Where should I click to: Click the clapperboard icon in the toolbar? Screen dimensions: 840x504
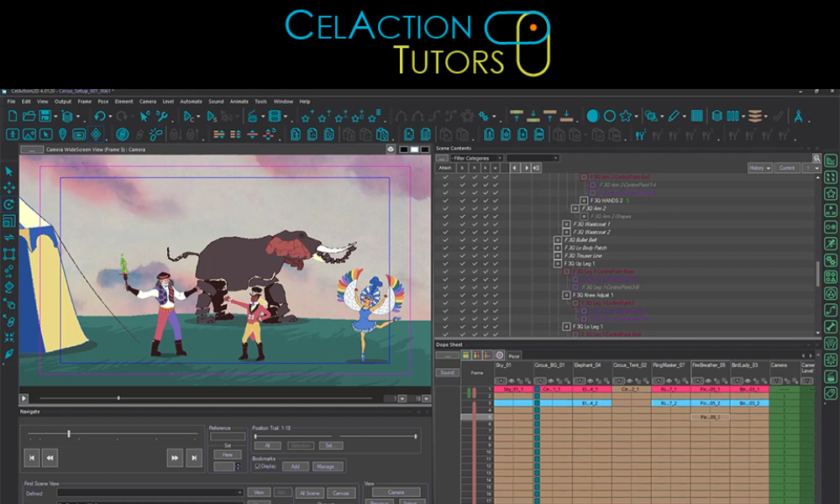click(252, 116)
